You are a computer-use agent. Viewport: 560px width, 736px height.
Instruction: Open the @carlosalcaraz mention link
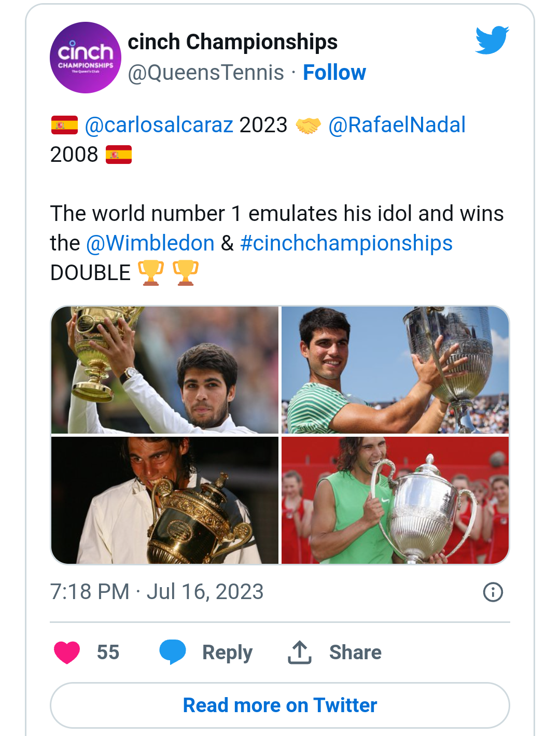pos(159,125)
